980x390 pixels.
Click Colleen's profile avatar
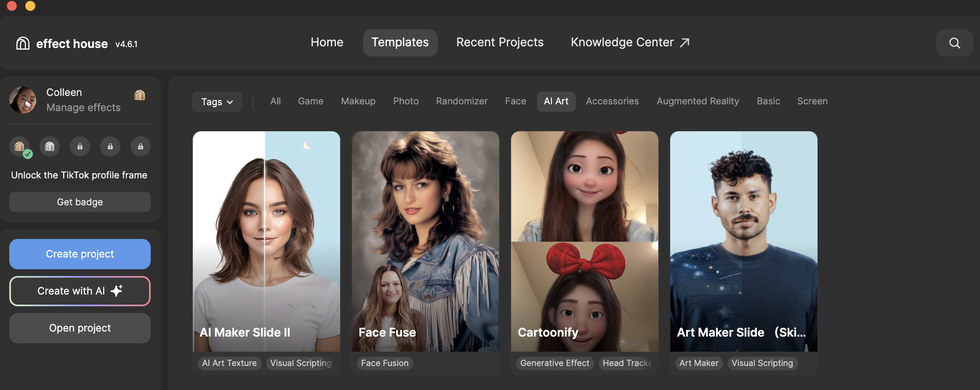pyautogui.click(x=23, y=100)
